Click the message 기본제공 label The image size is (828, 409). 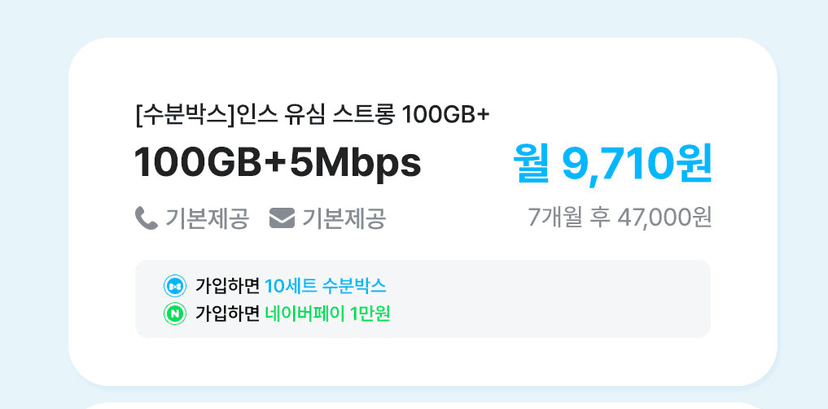(x=344, y=218)
